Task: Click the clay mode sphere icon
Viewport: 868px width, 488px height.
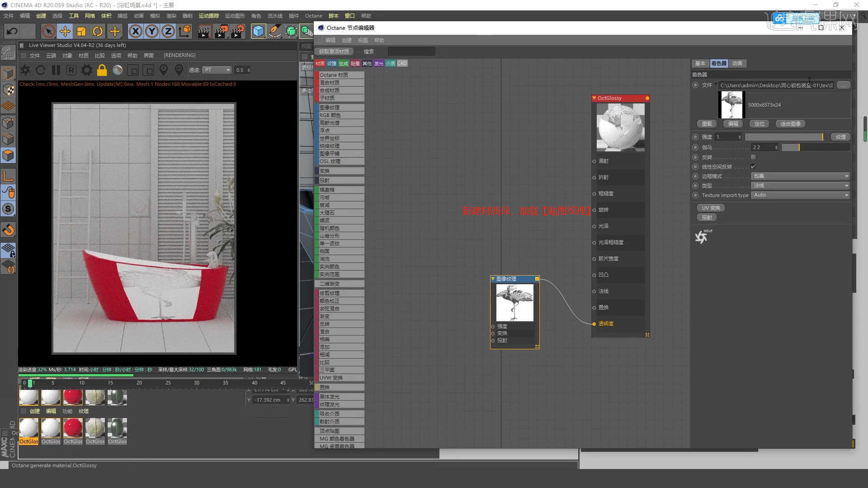Action: (x=118, y=70)
